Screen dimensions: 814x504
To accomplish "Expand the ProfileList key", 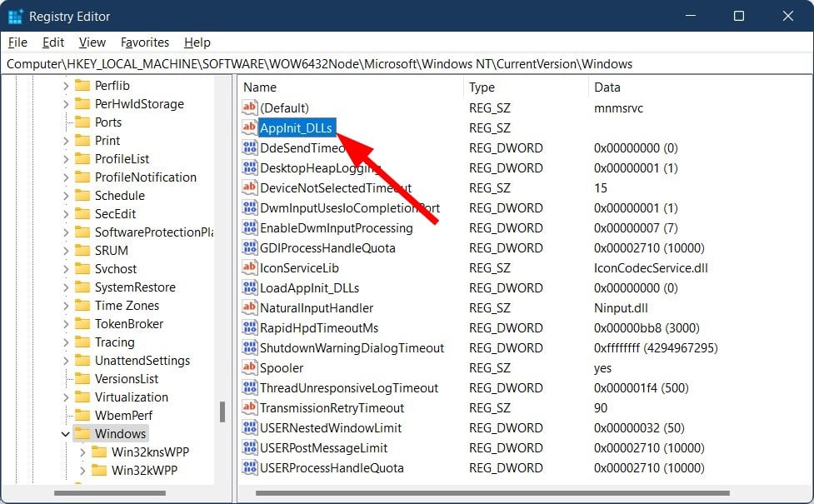I will [x=66, y=159].
